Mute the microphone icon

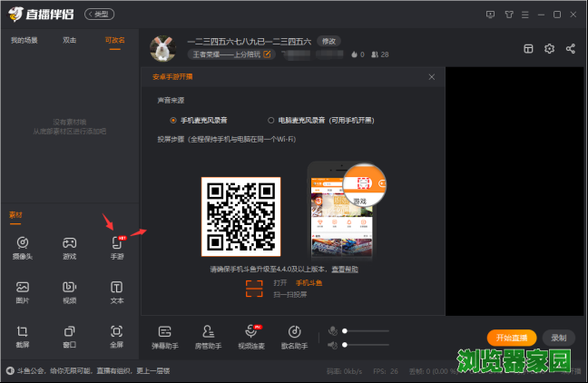[x=333, y=331]
